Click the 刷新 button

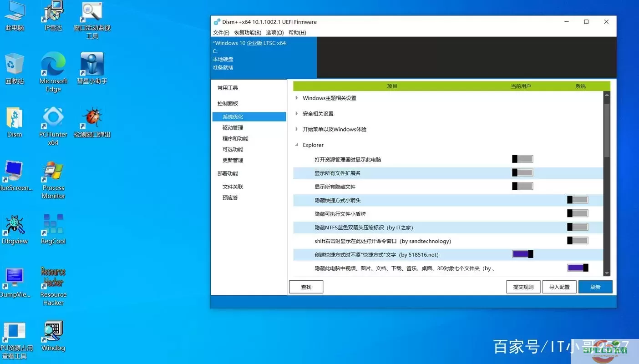[595, 287]
